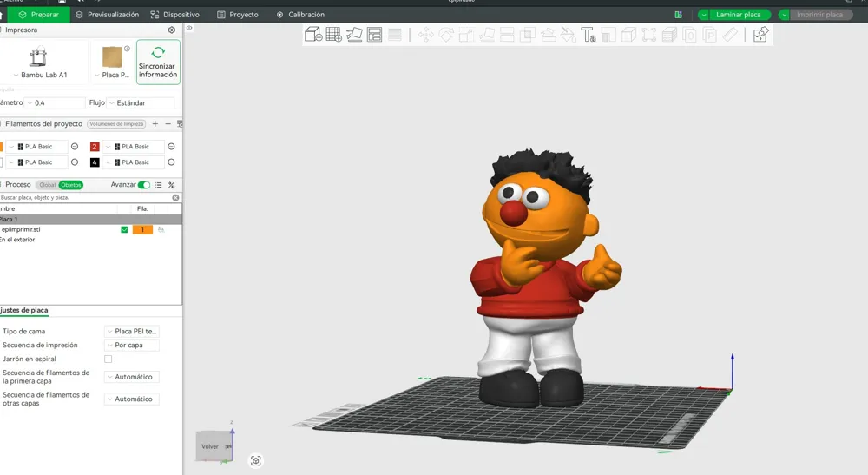Open first layer filament sequence Automático dropdown
Viewport: 868px width, 475px height.
point(132,377)
